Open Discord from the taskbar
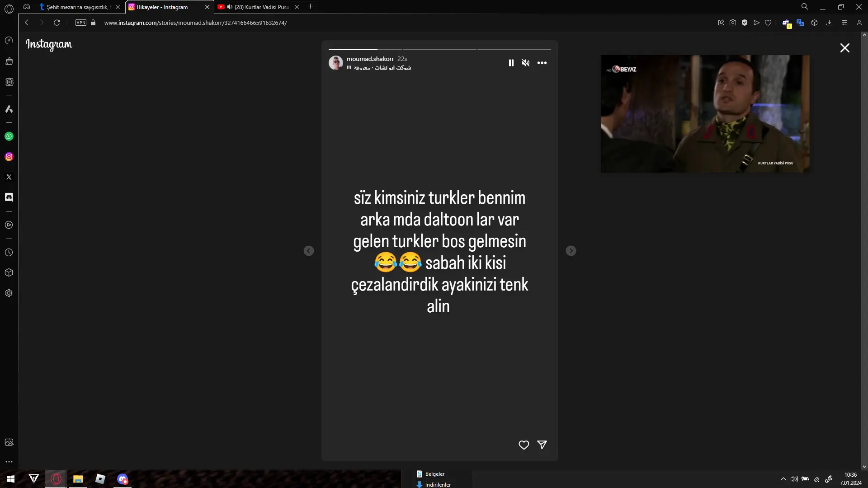The image size is (868, 488). coord(123,479)
